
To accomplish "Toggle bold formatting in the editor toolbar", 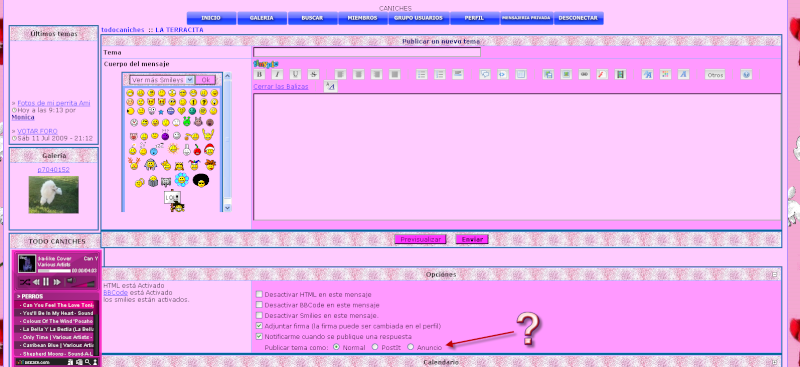I will pyautogui.click(x=259, y=75).
